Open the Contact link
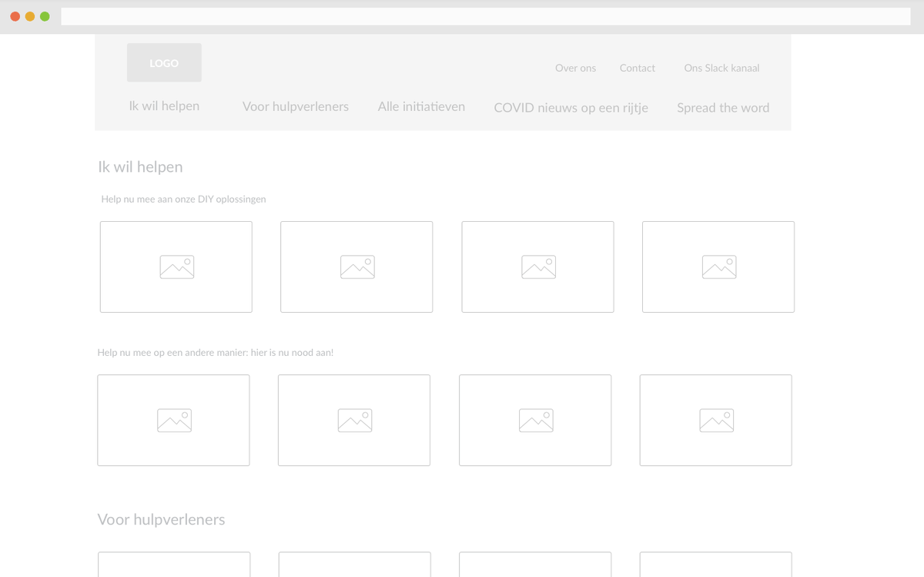Viewport: 924px width, 577px height. [637, 68]
